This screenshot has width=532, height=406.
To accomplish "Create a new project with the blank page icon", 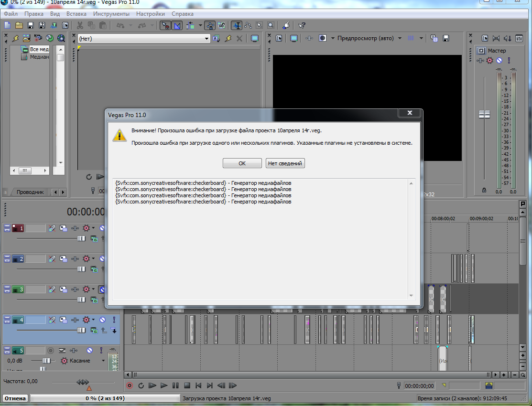I will click(x=8, y=25).
